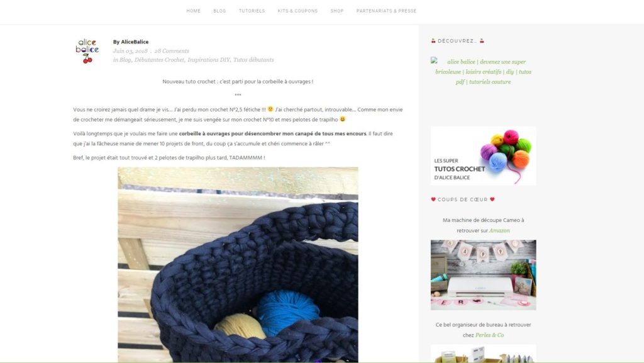The width and height of the screenshot is (644, 363).
Task: Open the Débutantes Crochet category link
Action: click(159, 60)
